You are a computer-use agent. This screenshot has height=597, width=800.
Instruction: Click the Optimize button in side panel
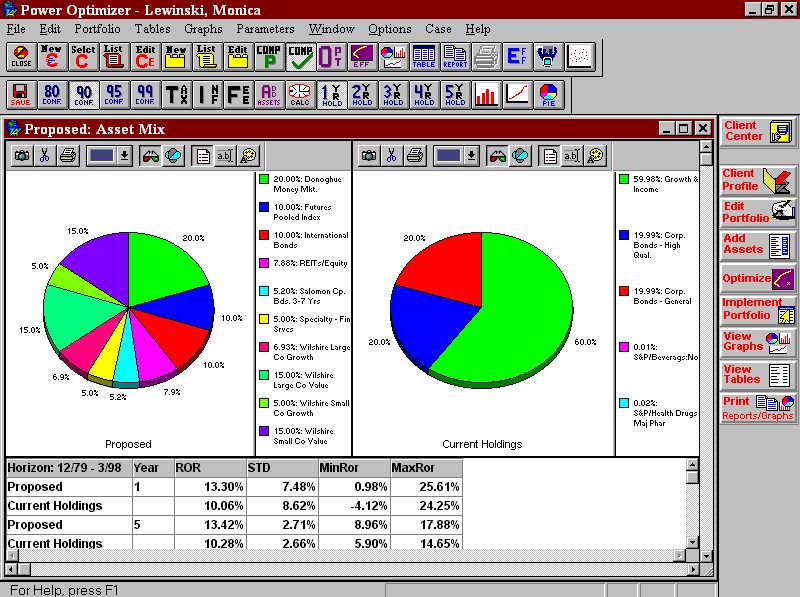pyautogui.click(x=757, y=279)
